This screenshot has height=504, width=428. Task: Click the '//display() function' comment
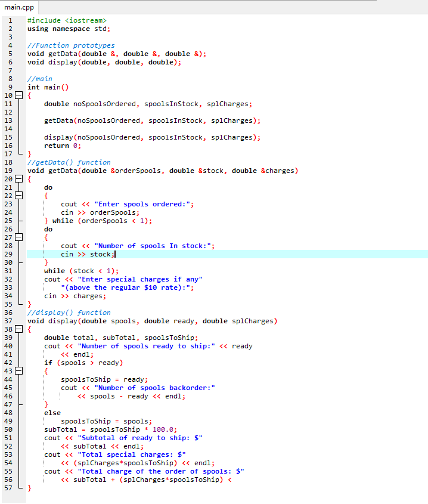tap(69, 313)
